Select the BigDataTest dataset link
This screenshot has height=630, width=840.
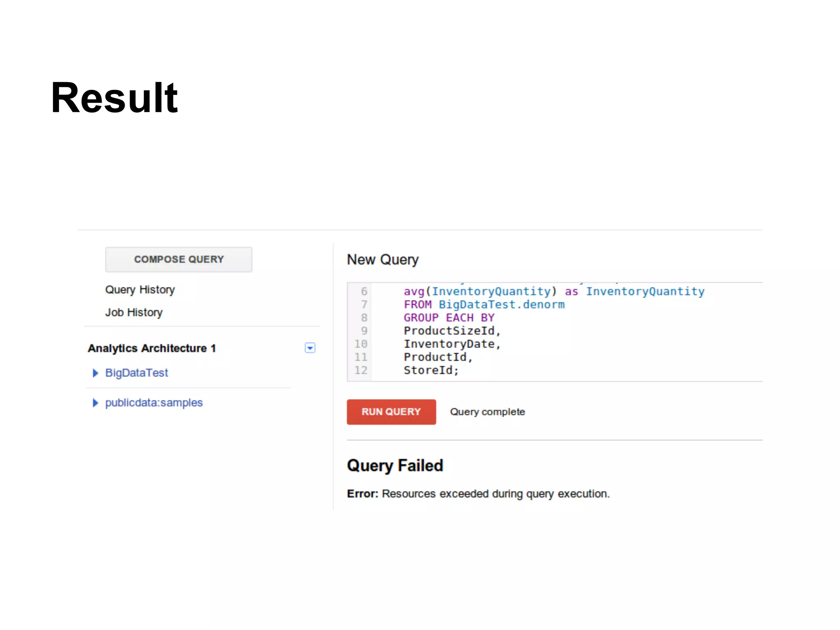pos(137,373)
